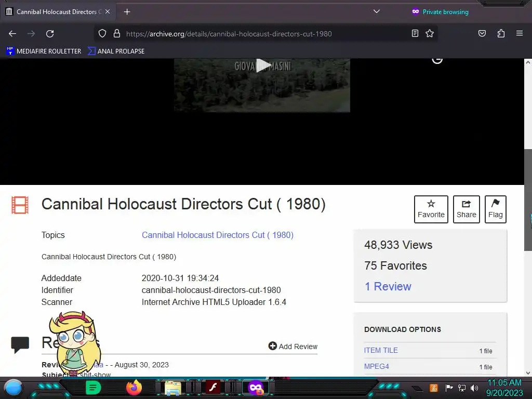
Task: Click the volume speaker tray icon
Action: [474, 388]
